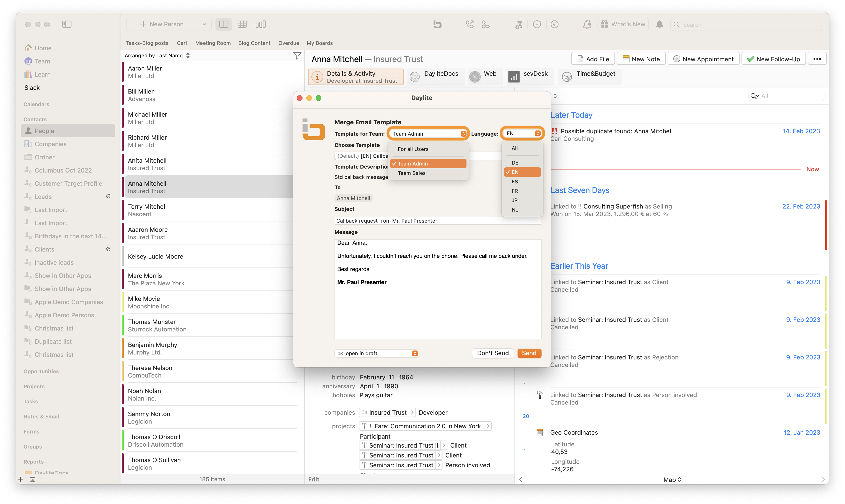Open the 'open in draft' dropdown

[x=376, y=353]
